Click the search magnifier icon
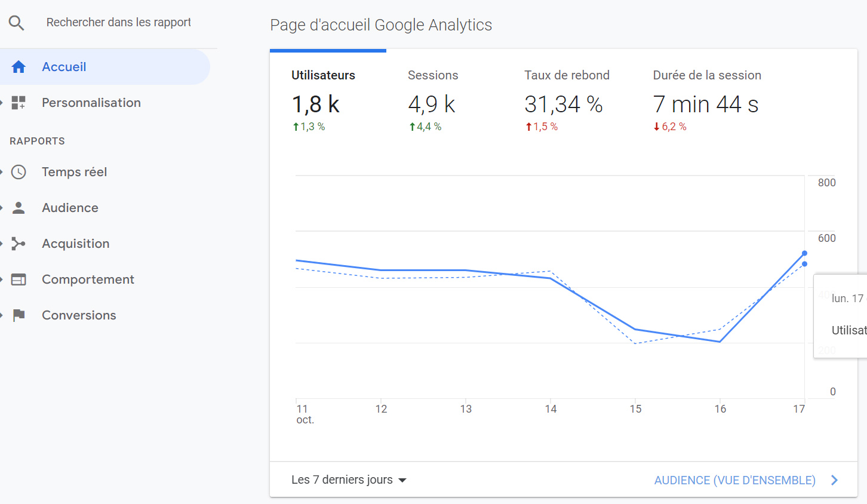 pyautogui.click(x=16, y=23)
